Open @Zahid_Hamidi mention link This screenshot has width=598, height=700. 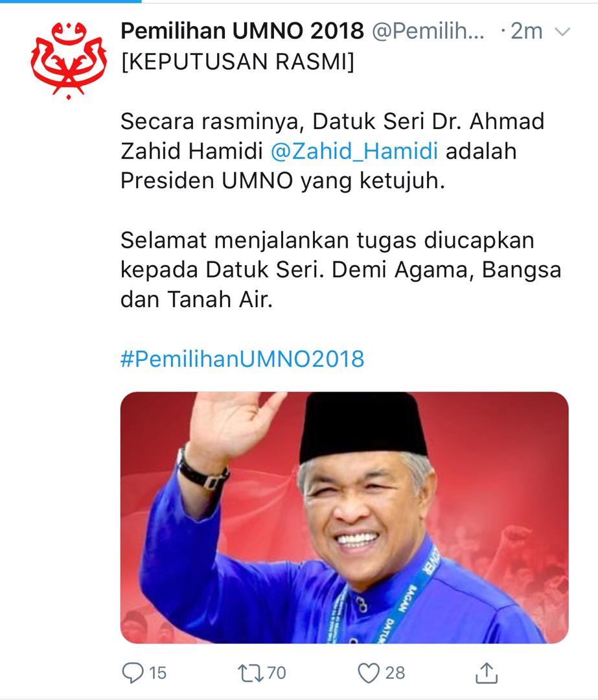(354, 151)
